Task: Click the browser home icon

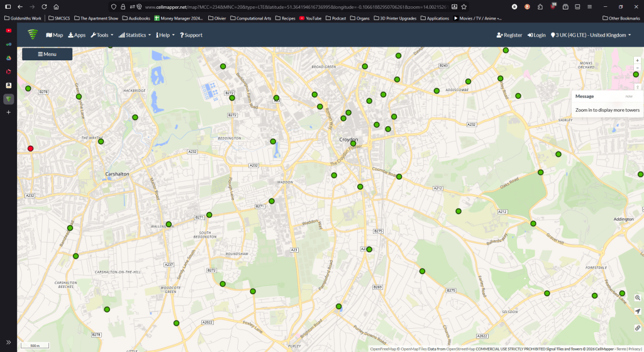Action: tap(56, 7)
